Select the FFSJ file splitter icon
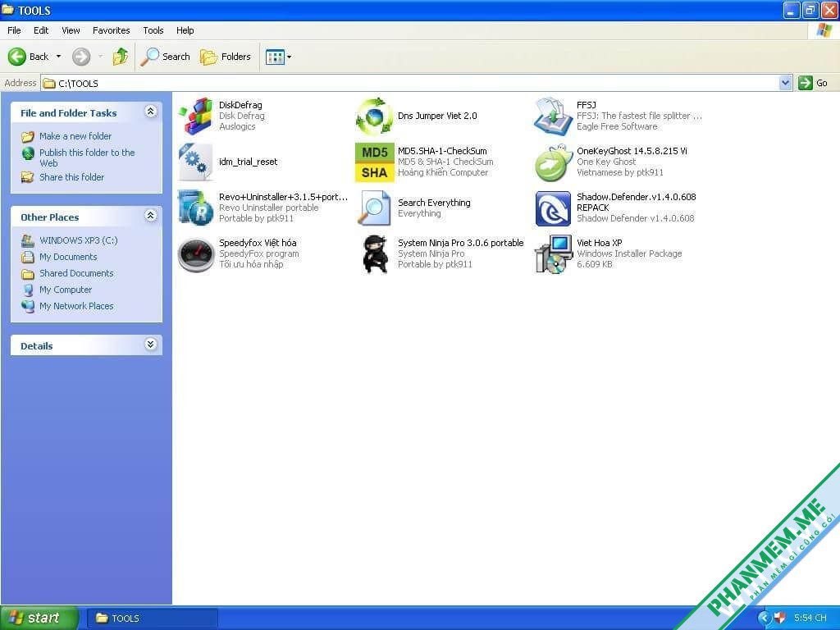 click(553, 116)
